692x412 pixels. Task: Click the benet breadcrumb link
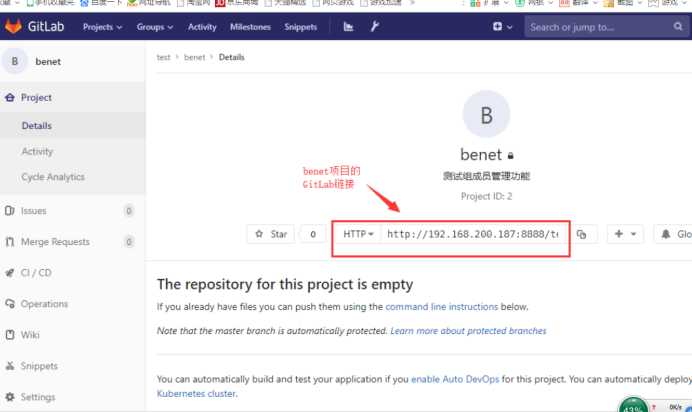click(x=195, y=57)
